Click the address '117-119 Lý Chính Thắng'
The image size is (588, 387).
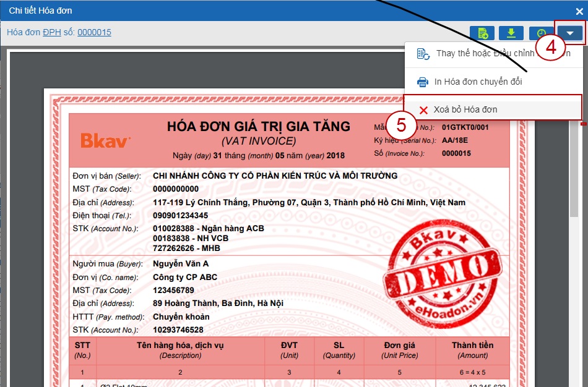(309, 203)
